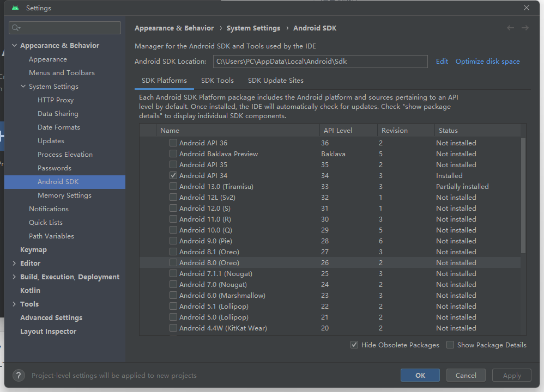Sort by the Name column header
The image size is (544, 392).
238,130
